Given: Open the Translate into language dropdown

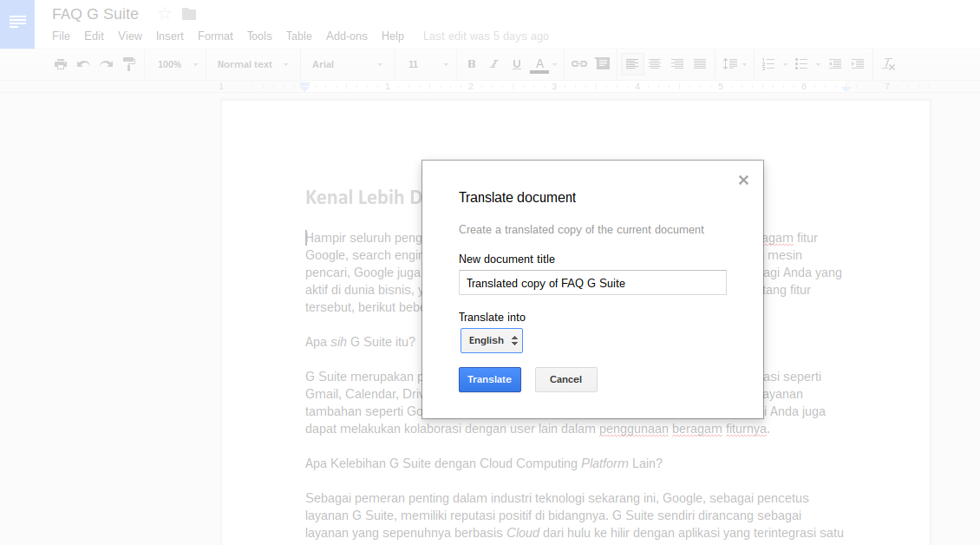Looking at the screenshot, I should (492, 341).
